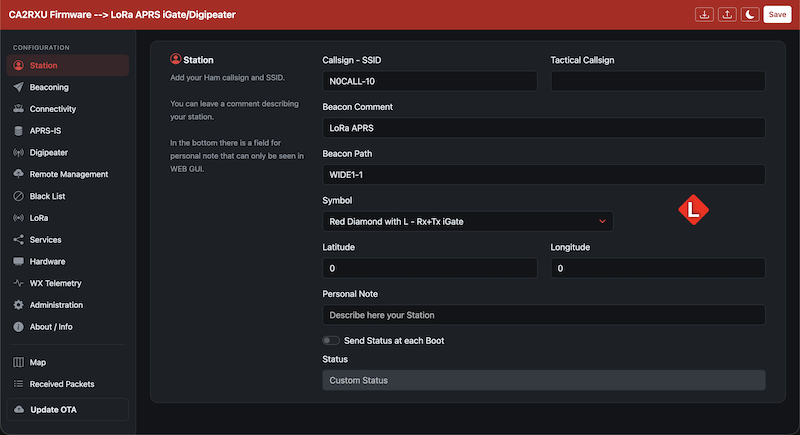Open the Digipeater antenna icon item
800x435 pixels.
(18, 152)
